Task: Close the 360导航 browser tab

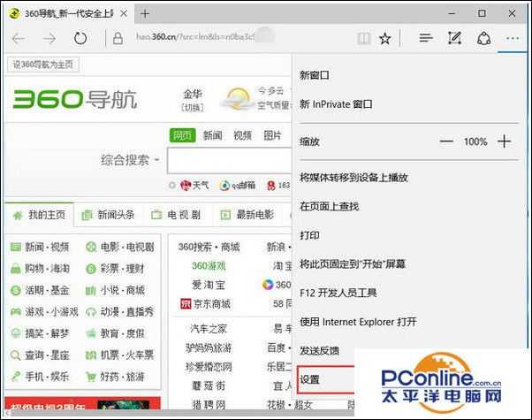Action: point(124,13)
